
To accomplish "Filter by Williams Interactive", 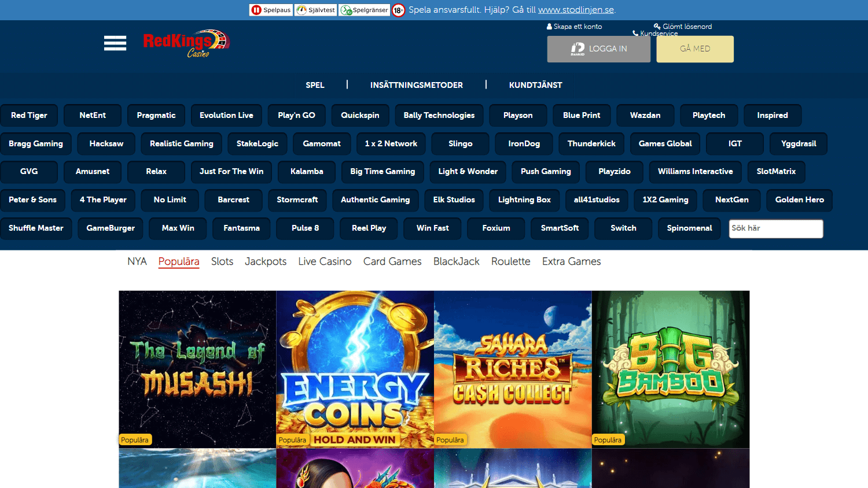I will [695, 171].
